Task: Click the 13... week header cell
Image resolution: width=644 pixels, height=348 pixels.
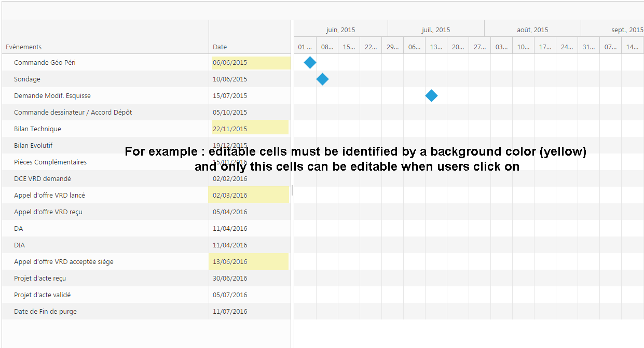Action: click(436, 47)
